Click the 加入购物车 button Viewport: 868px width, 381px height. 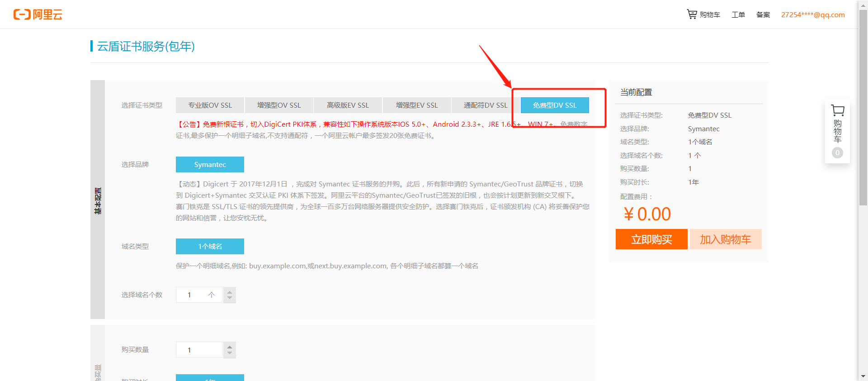[x=726, y=239]
